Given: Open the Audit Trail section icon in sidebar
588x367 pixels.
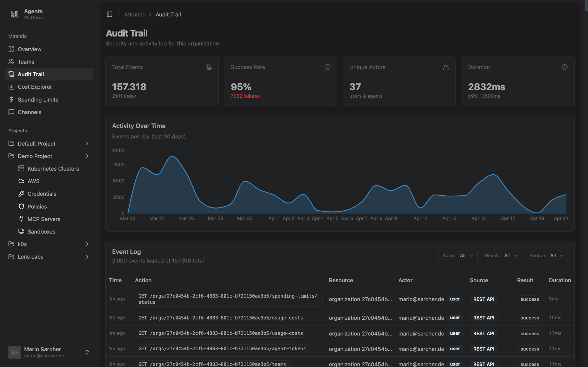Looking at the screenshot, I should pyautogui.click(x=11, y=74).
